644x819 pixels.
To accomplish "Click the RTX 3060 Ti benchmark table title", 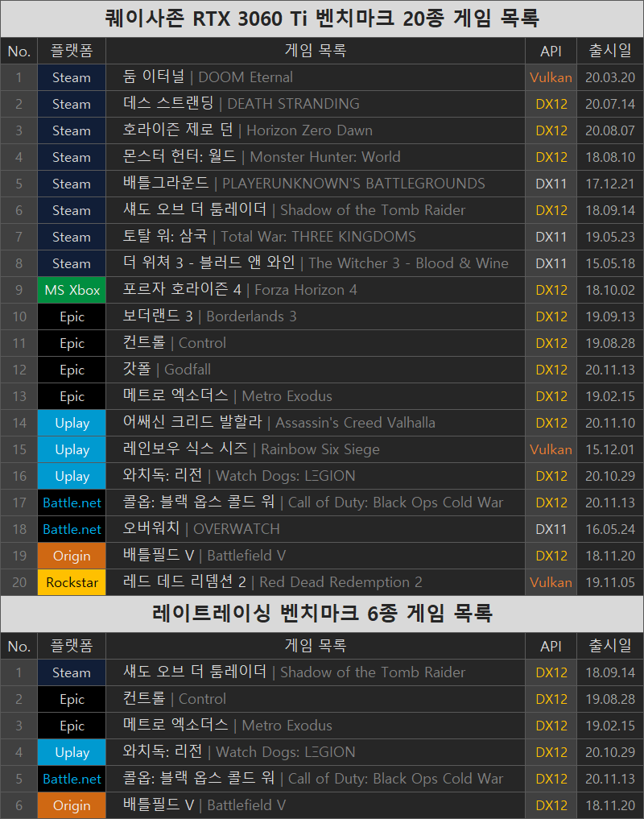I will coord(322,19).
